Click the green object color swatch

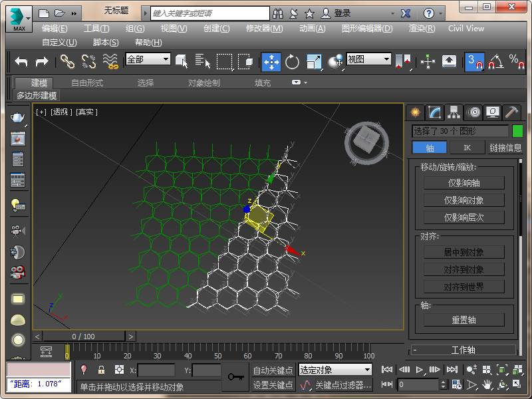coord(517,131)
